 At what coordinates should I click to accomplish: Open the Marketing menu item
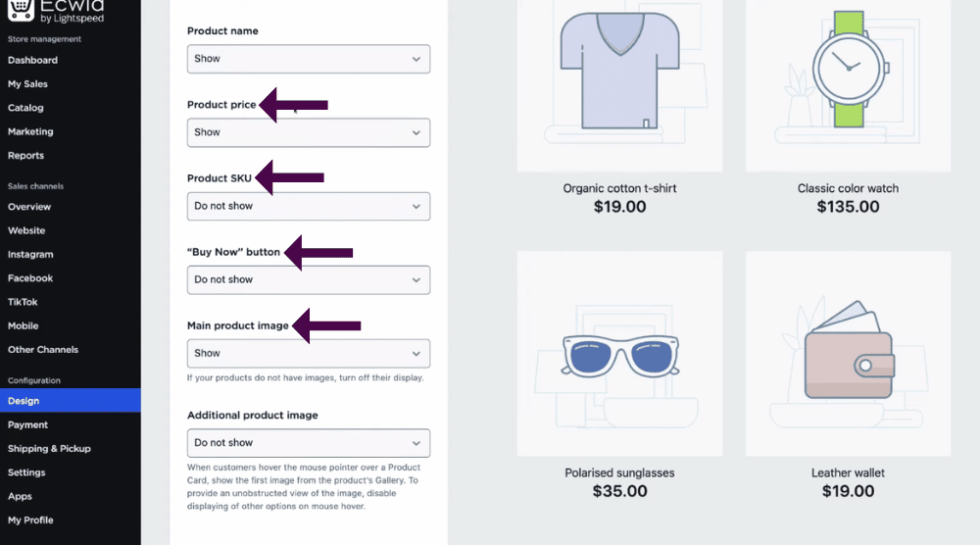click(30, 131)
